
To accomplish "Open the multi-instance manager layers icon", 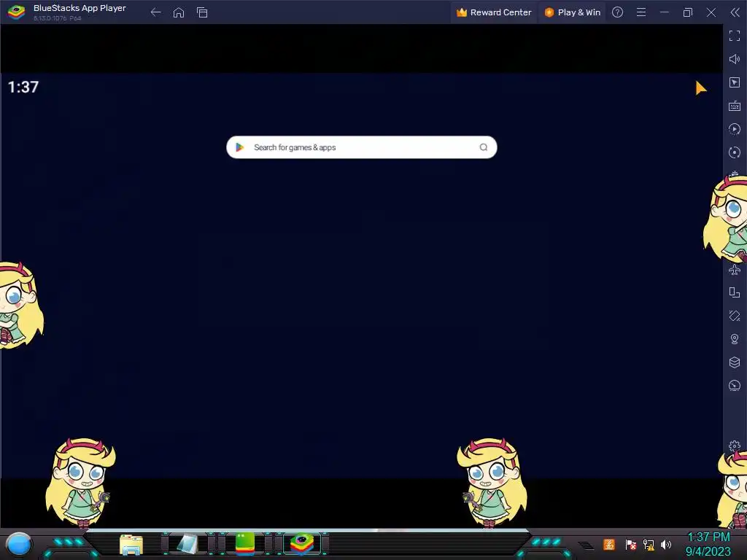I will (x=735, y=362).
